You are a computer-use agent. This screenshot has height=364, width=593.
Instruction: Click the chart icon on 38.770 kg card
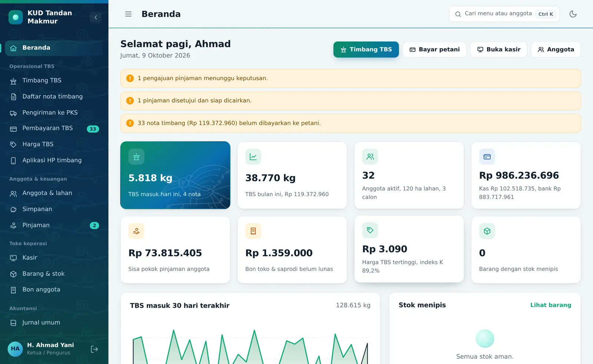pos(253,157)
